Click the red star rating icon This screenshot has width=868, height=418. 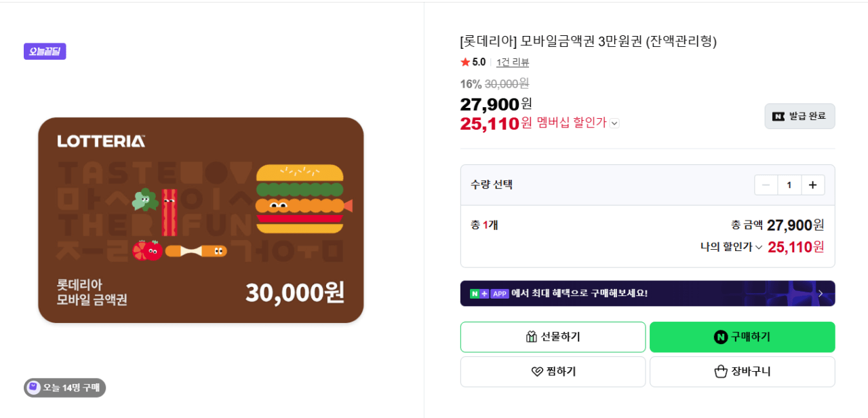(x=465, y=62)
